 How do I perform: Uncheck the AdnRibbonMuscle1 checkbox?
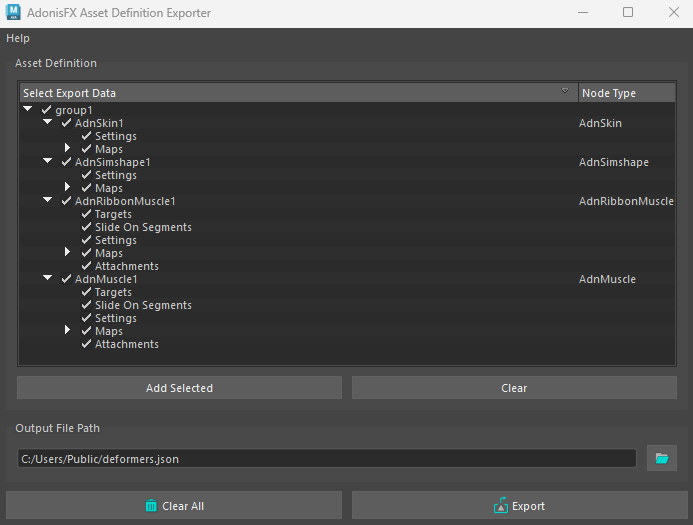tap(66, 201)
